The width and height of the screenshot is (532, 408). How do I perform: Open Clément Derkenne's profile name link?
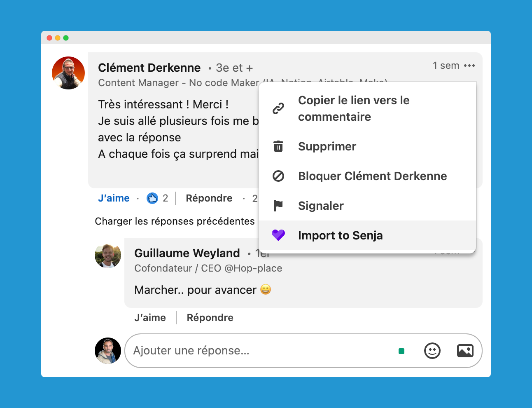coord(149,68)
